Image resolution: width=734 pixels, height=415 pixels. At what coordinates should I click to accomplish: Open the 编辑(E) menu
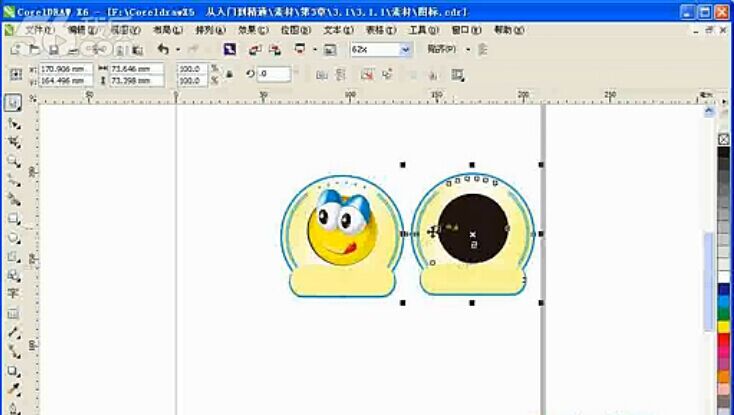pos(83,30)
